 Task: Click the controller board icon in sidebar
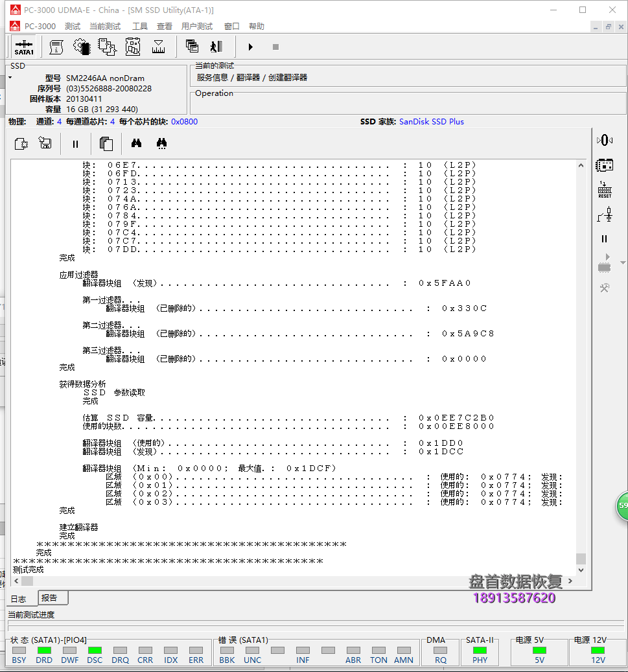pos(605,165)
